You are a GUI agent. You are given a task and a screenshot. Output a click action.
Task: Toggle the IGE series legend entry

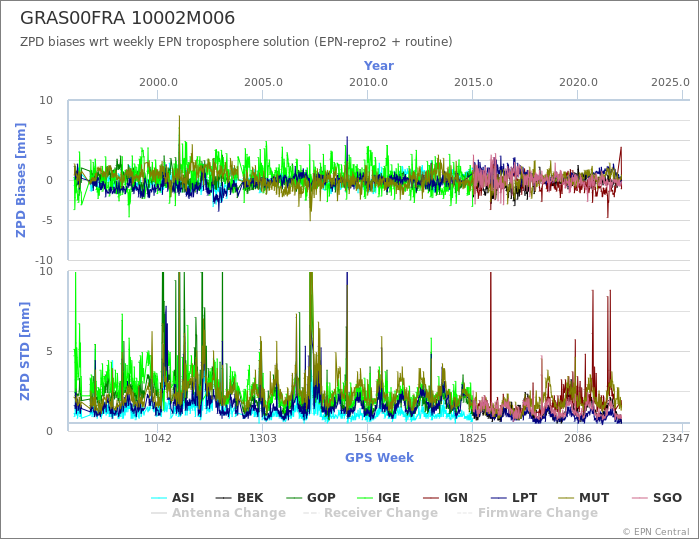coord(379,498)
